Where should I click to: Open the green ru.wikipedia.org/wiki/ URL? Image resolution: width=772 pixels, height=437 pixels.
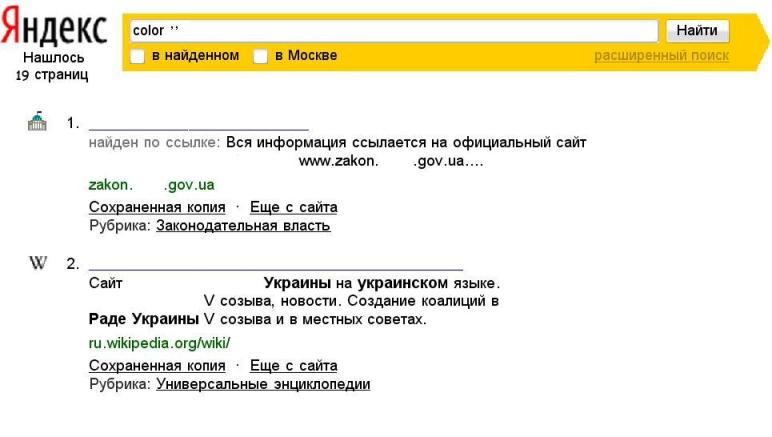coord(159,343)
